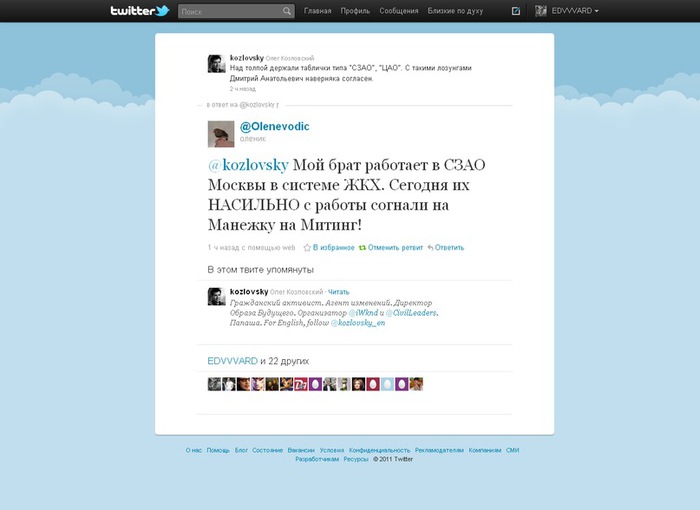This screenshot has height=510, width=700.
Task: Open the Помощь footer link
Action: (x=218, y=450)
